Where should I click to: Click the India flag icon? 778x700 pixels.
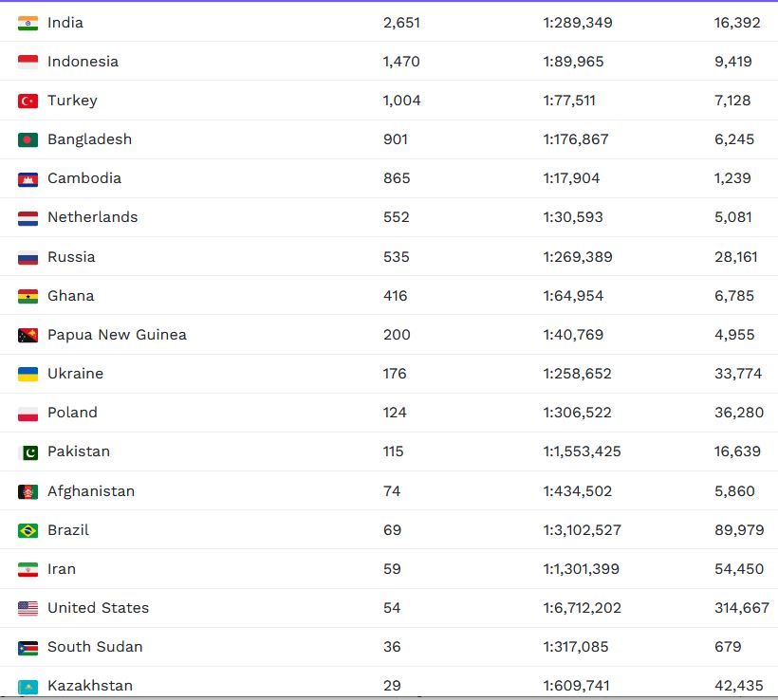(x=28, y=23)
